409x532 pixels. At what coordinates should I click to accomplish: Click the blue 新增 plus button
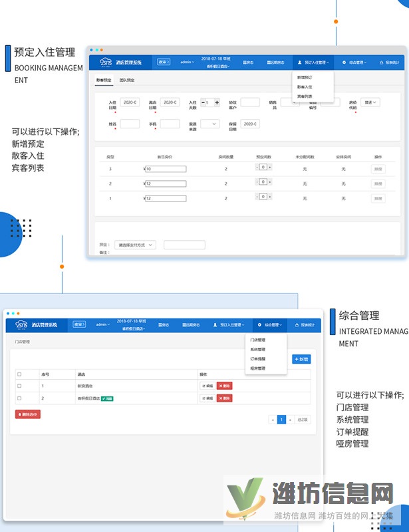coord(301,358)
